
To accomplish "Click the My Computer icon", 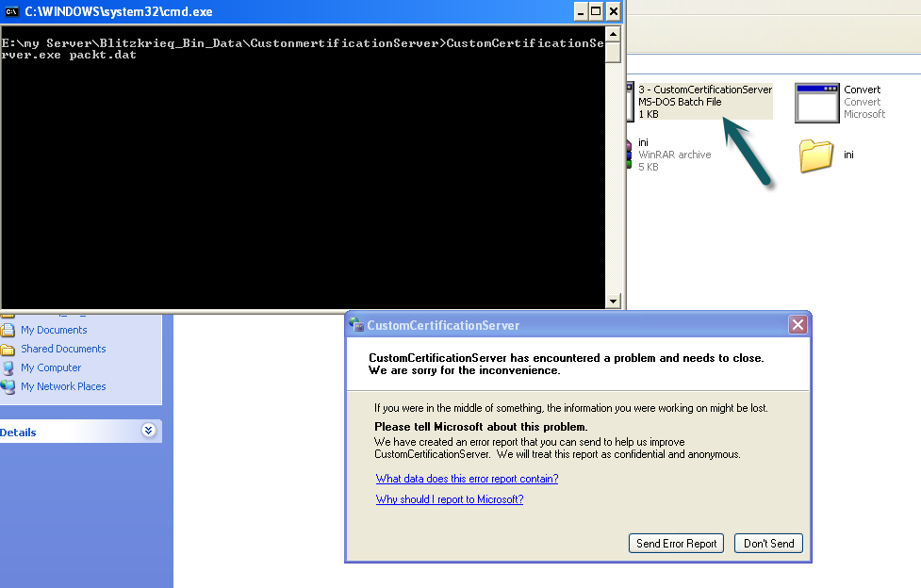I will 8,368.
